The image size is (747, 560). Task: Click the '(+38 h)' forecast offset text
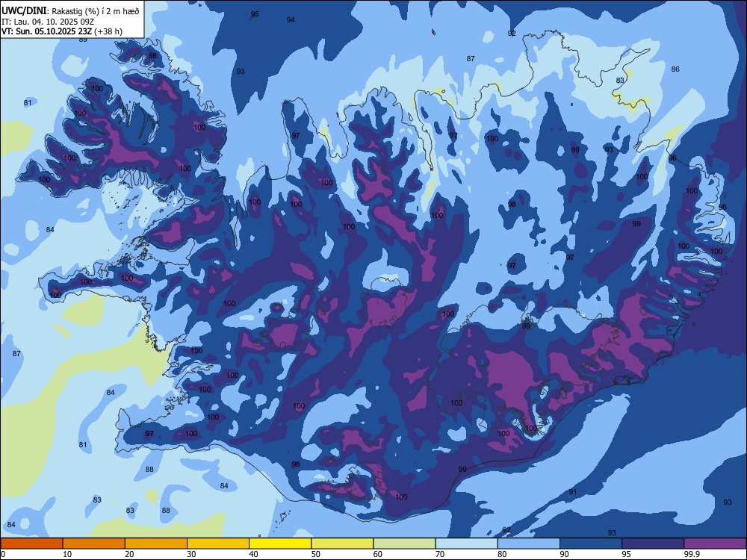[x=108, y=31]
